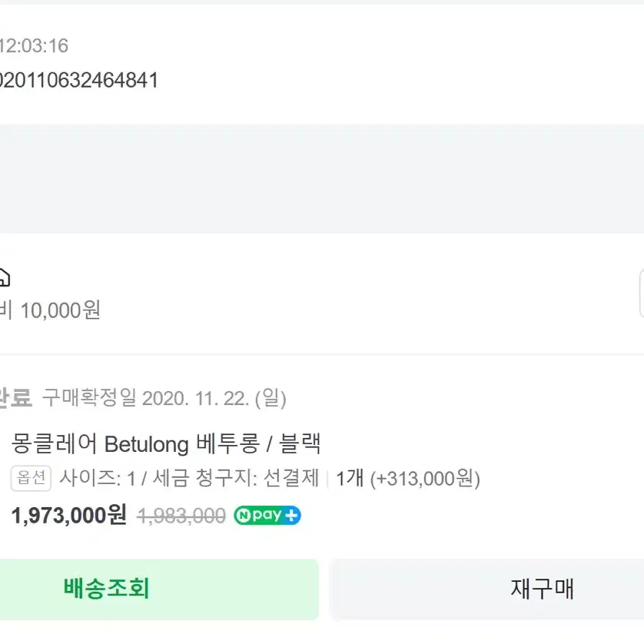Click the bold price 1,973,000원

point(68,515)
